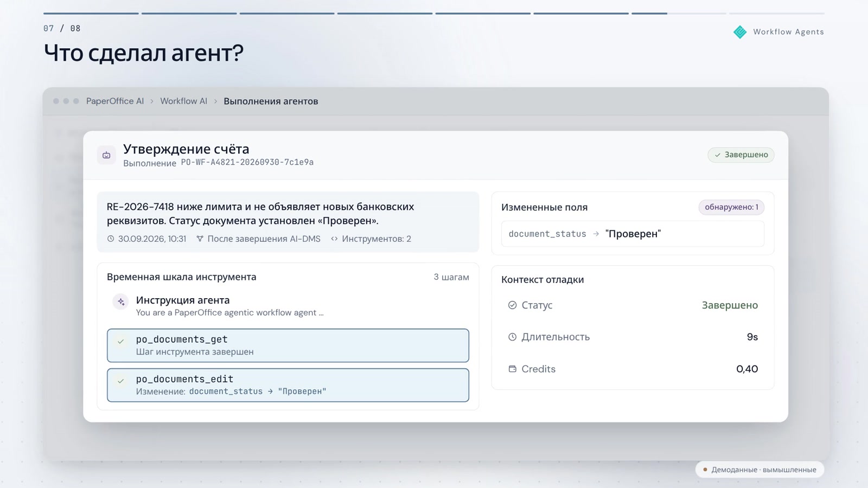The width and height of the screenshot is (868, 488).
Task: Click the Workflow Agents diamond logo
Action: [x=740, y=32]
